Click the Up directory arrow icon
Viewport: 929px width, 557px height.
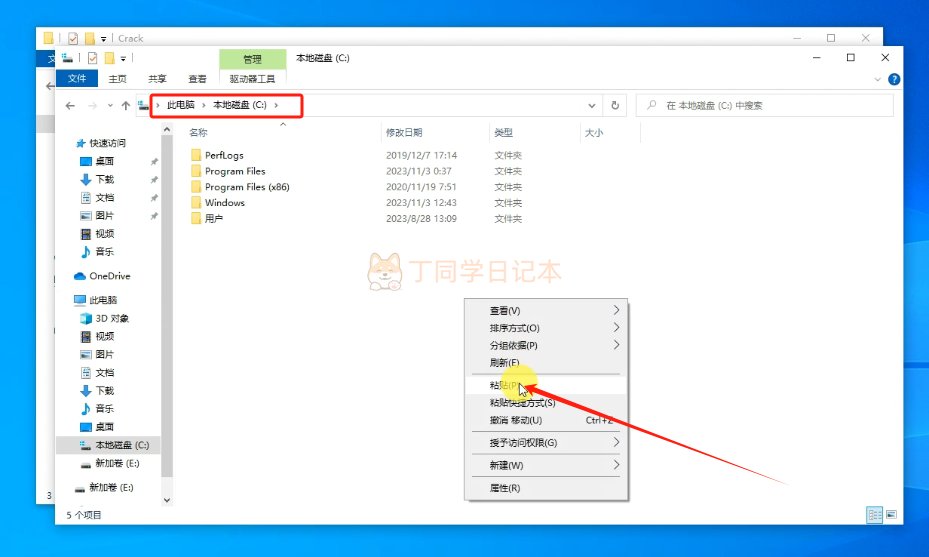(x=125, y=105)
